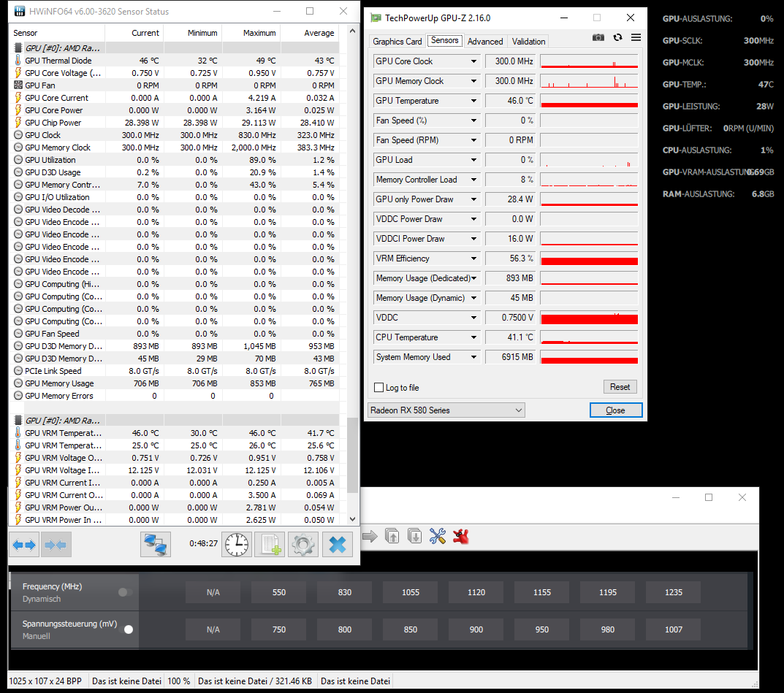Click the GPU Fan row fan icon

pos(18,85)
